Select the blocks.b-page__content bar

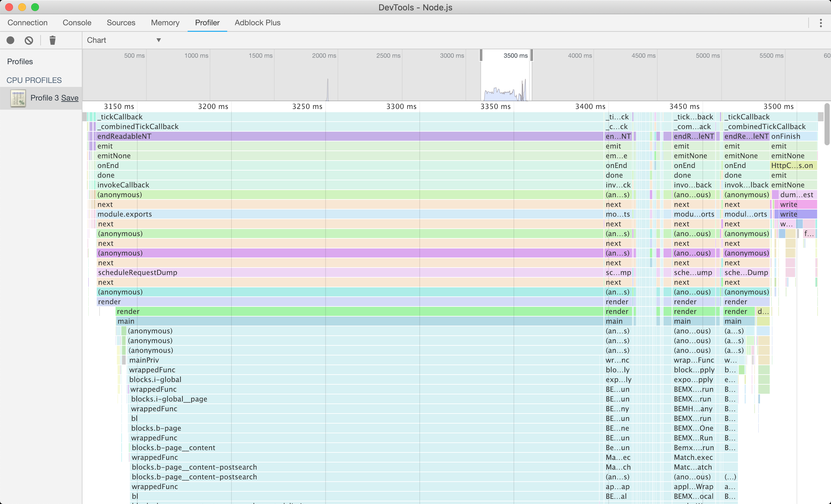(367, 448)
